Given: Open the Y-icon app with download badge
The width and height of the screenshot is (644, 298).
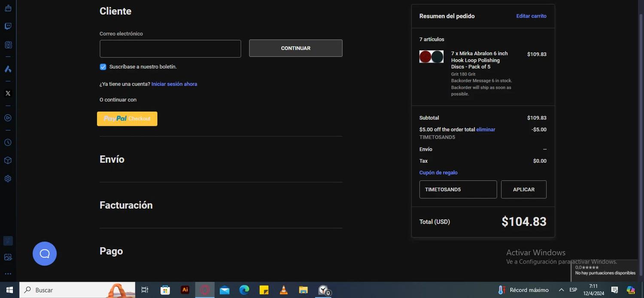Looking at the screenshot, I should pos(324,290).
